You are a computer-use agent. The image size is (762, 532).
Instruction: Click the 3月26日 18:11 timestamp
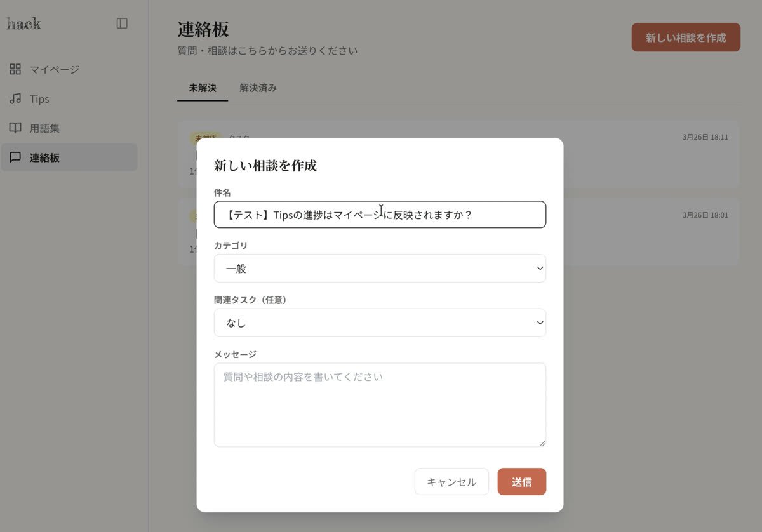[705, 137]
